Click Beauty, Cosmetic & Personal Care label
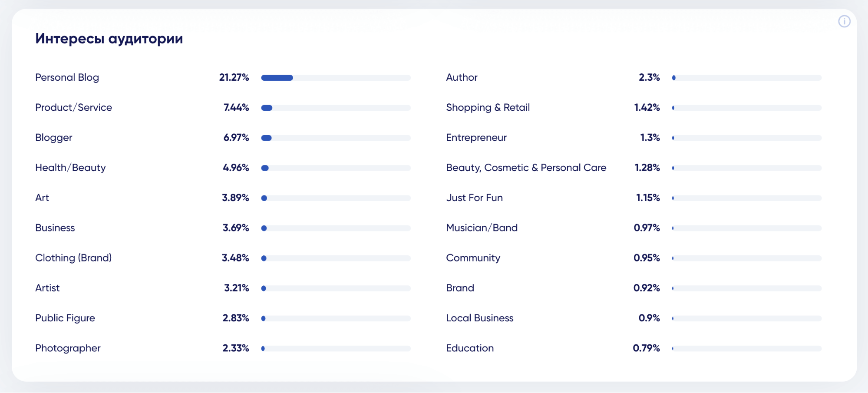Image resolution: width=868 pixels, height=393 pixels. [526, 168]
